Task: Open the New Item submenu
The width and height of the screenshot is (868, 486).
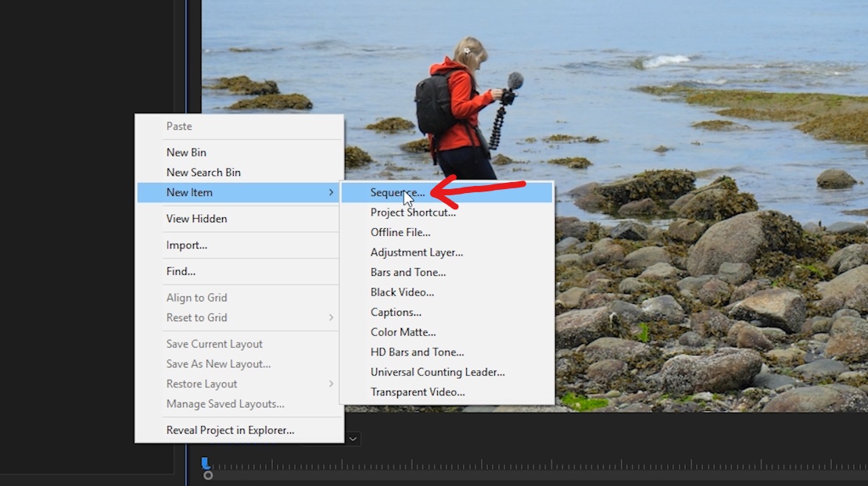Action: 239,192
